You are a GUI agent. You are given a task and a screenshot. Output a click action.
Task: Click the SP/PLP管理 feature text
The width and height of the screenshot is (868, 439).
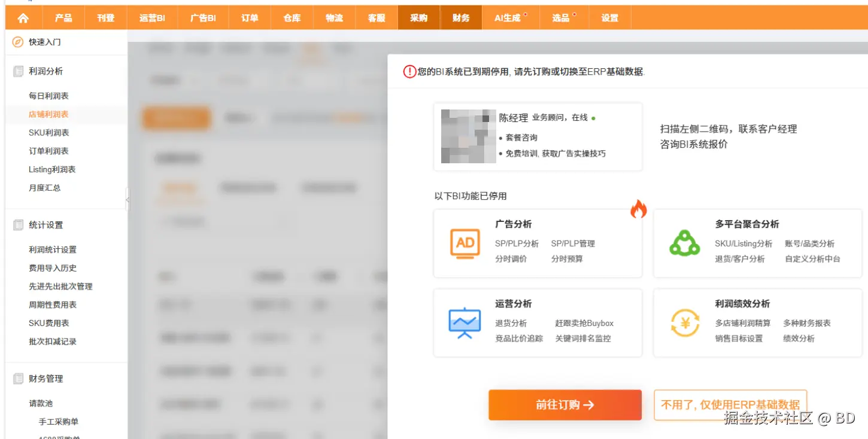click(573, 244)
